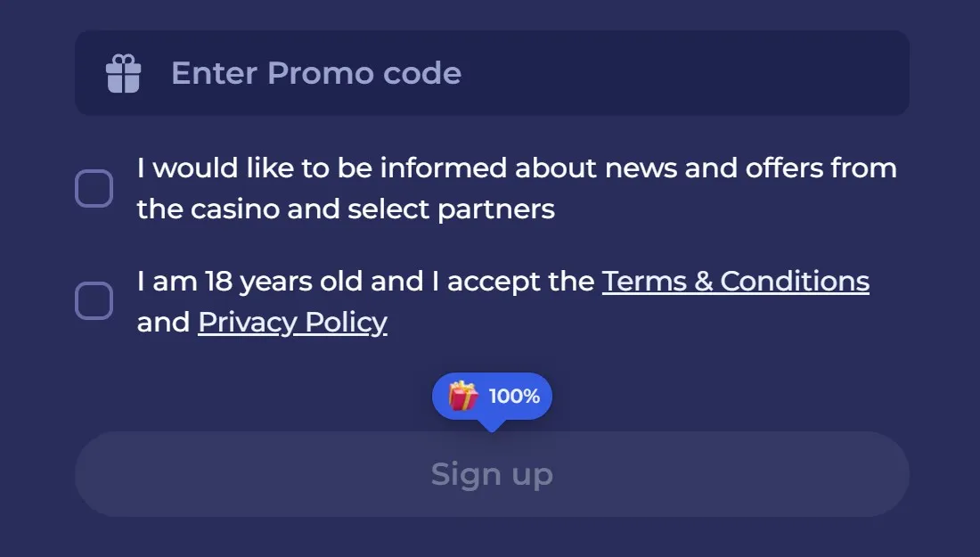The height and width of the screenshot is (557, 980).
Task: Click the pointer arrow under the bonus badge
Action: point(491,425)
